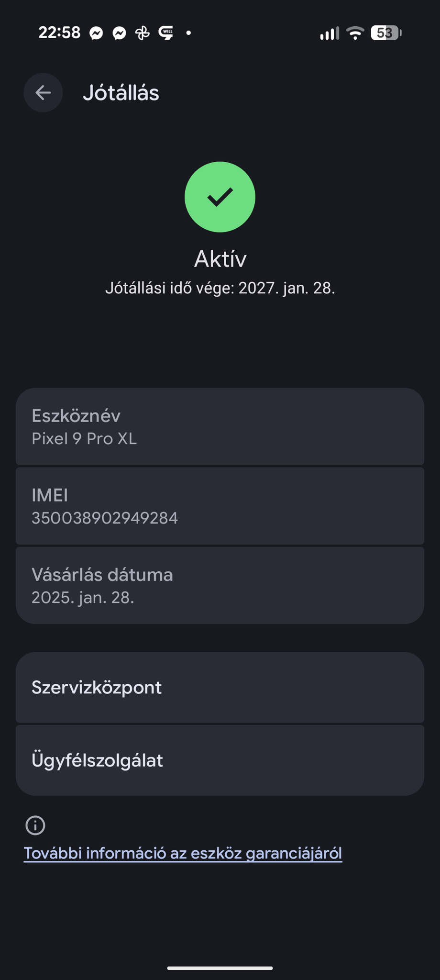Tap the Eszköznév Pixel 9 Pro XL row

pyautogui.click(x=220, y=427)
